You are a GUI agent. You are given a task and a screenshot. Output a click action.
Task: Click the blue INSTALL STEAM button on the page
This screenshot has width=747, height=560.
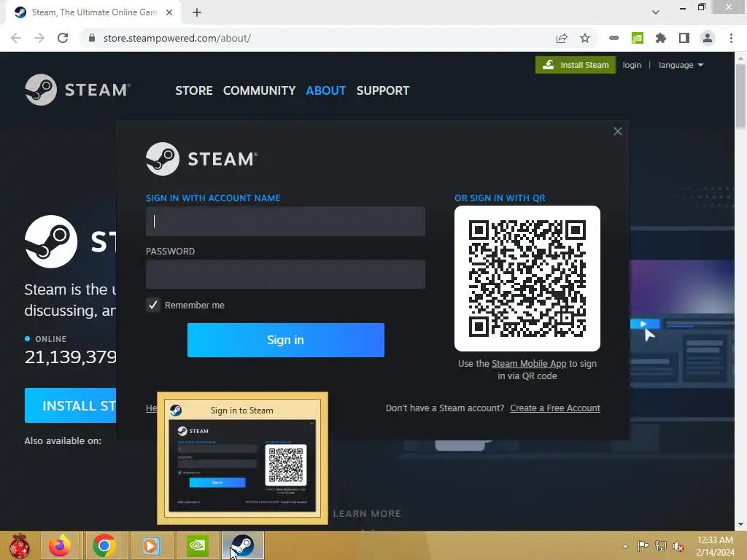71,405
